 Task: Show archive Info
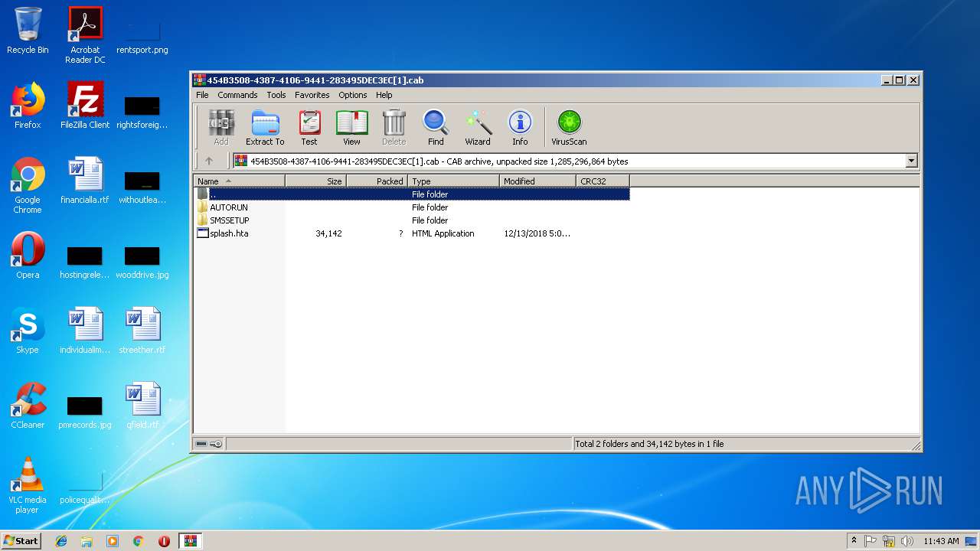[x=520, y=127]
